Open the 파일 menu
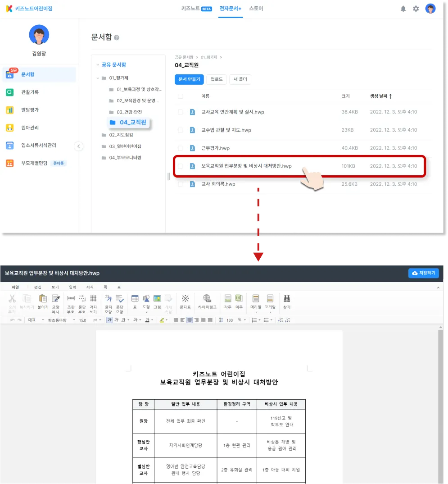The height and width of the screenshot is (484, 448). tap(15, 288)
